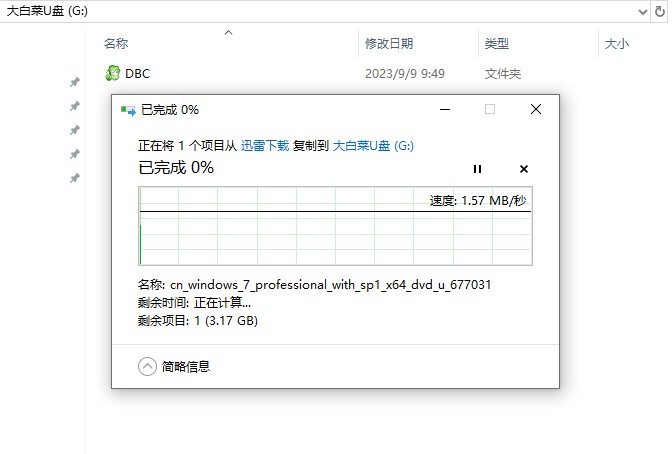672x454 pixels.
Task: Click the last pin icon in sidebar
Action: 75,178
